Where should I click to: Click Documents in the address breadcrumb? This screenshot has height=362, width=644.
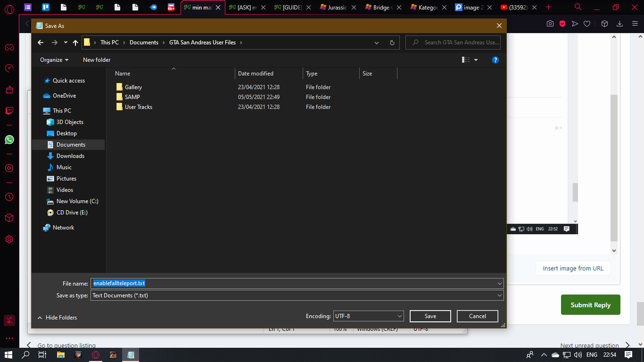tap(144, 43)
